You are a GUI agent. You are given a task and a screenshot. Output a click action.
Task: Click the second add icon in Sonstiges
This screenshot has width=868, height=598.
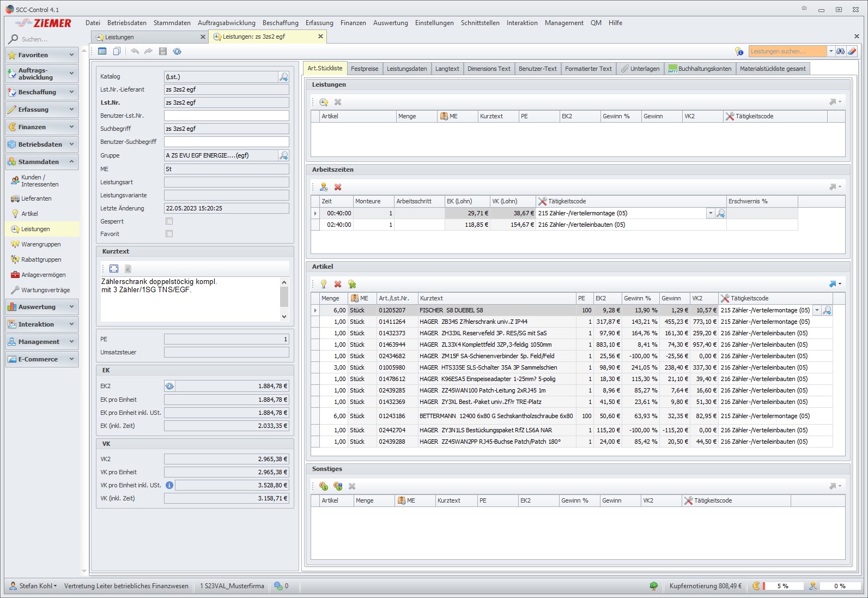click(x=338, y=486)
